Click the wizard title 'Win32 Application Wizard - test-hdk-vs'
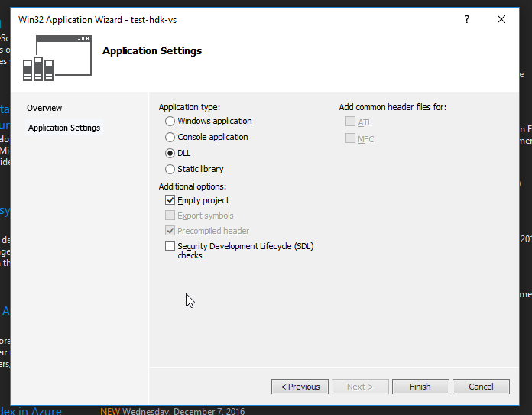The height and width of the screenshot is (415, 532). [97, 20]
